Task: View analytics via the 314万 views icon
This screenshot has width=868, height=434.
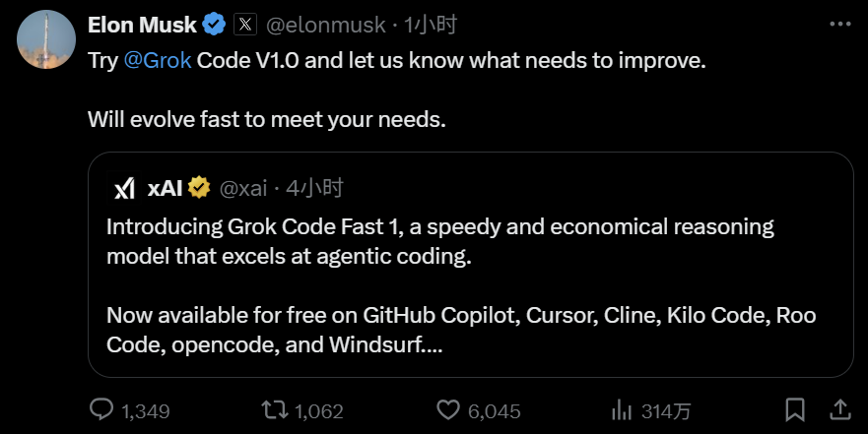Action: click(622, 409)
